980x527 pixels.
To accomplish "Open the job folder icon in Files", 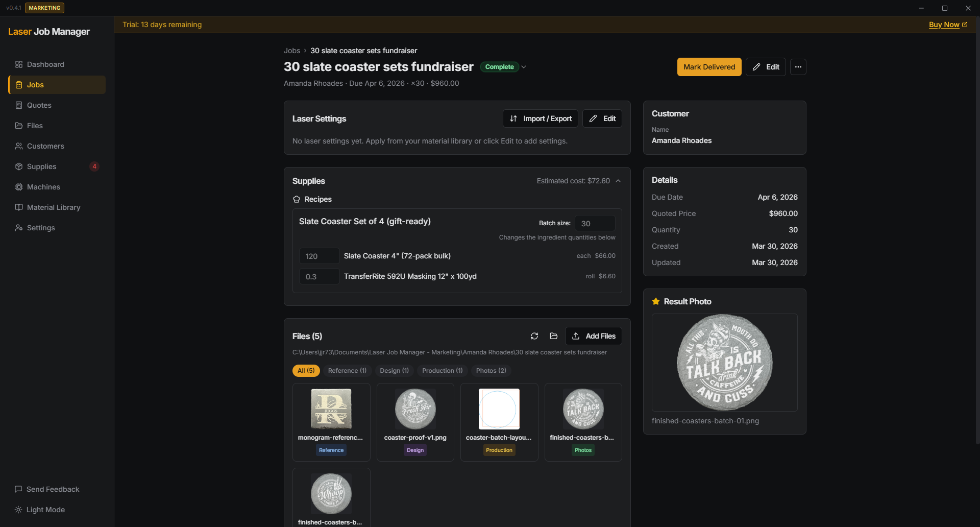I will point(553,336).
